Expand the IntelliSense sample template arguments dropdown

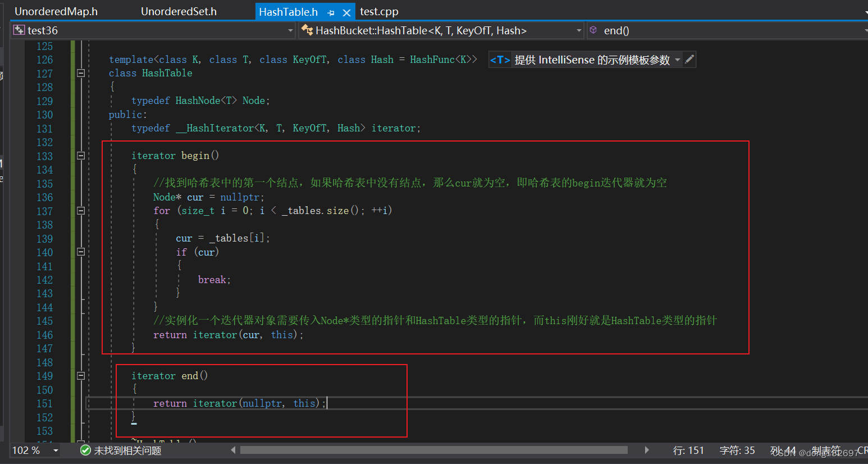(x=678, y=60)
